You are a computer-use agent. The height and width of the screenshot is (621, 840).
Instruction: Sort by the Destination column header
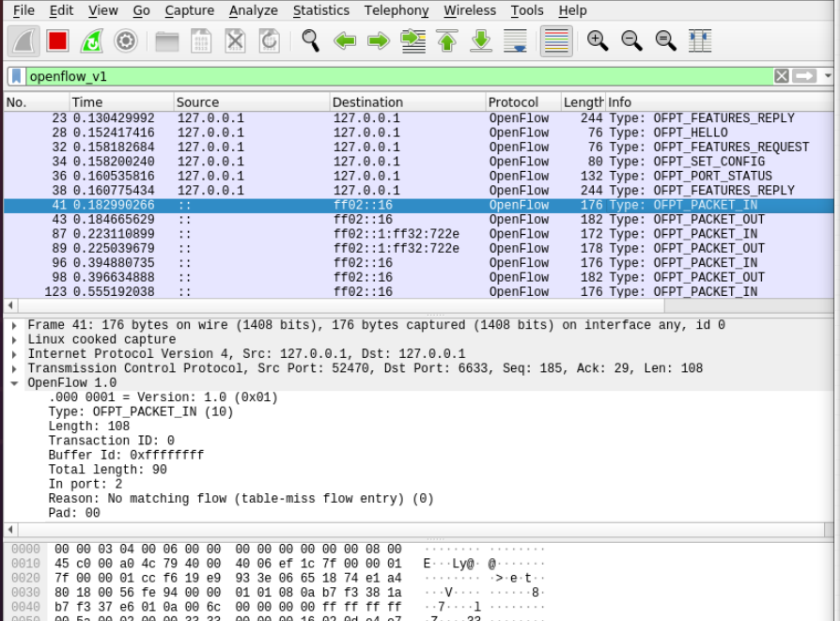(x=408, y=101)
